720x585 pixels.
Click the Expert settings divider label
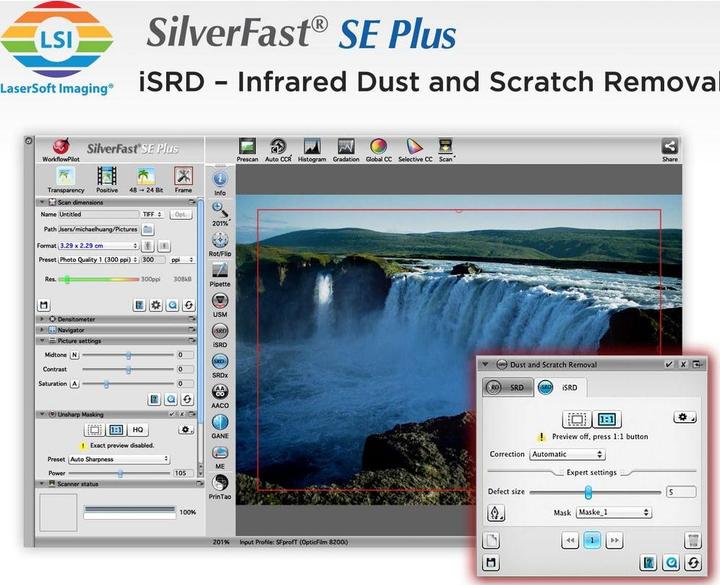[x=591, y=472]
